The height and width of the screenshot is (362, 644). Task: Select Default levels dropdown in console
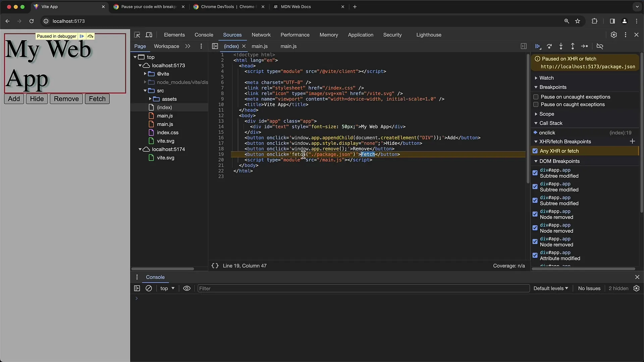point(551,288)
